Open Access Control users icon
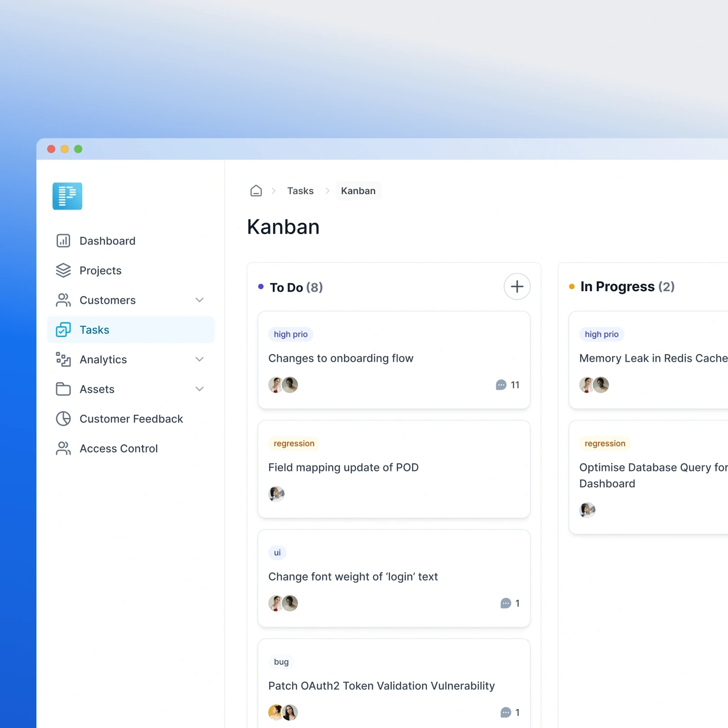The image size is (728, 728). coord(63,448)
